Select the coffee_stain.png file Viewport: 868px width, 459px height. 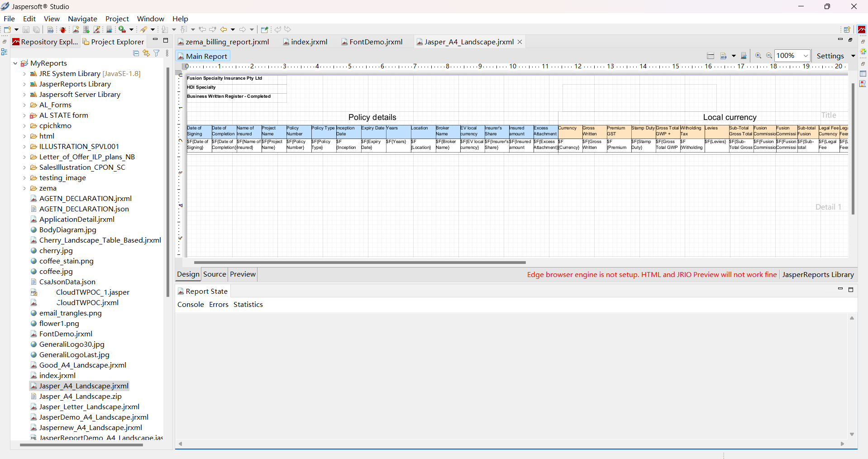[x=67, y=261]
